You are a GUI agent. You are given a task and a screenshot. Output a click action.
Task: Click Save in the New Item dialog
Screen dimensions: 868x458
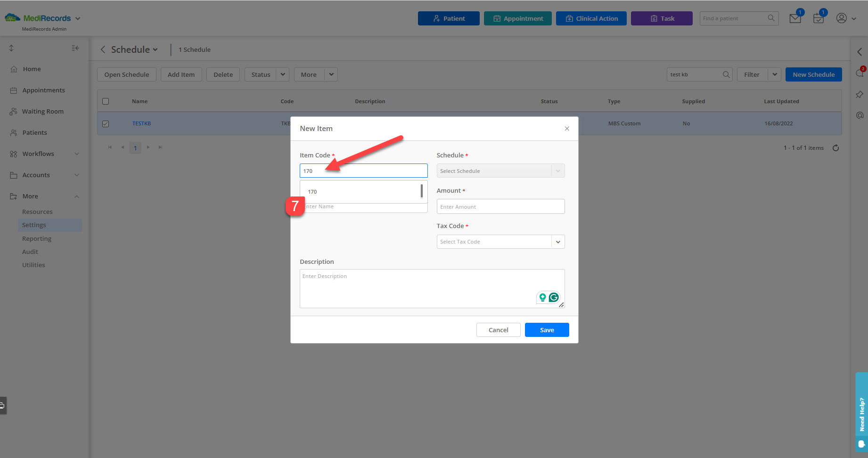coord(547,330)
